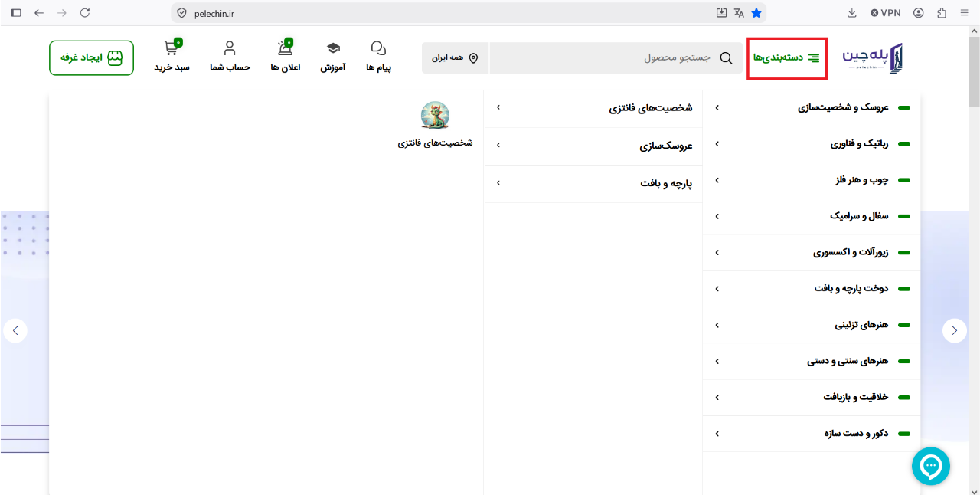Open the education cap icon (آموزش)
Viewport: 980px width, 495px height.
click(333, 49)
